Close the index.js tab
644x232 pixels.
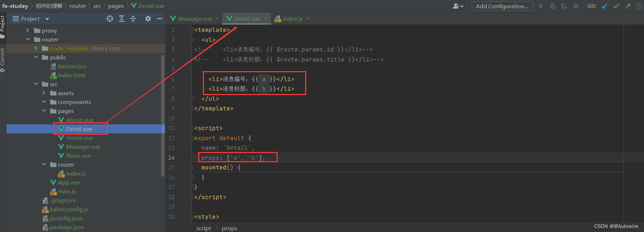308,19
